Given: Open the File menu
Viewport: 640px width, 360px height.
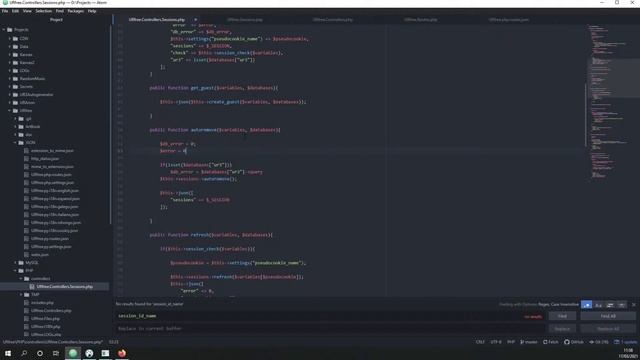Looking at the screenshot, I should (5, 11).
